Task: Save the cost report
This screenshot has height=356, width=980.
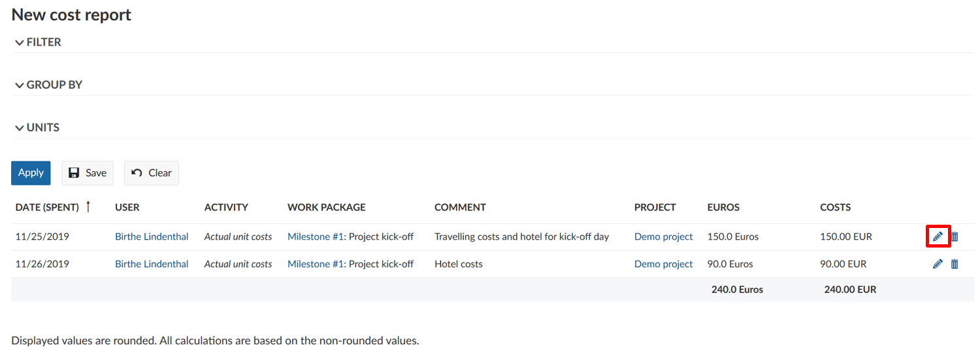Action: coord(88,173)
